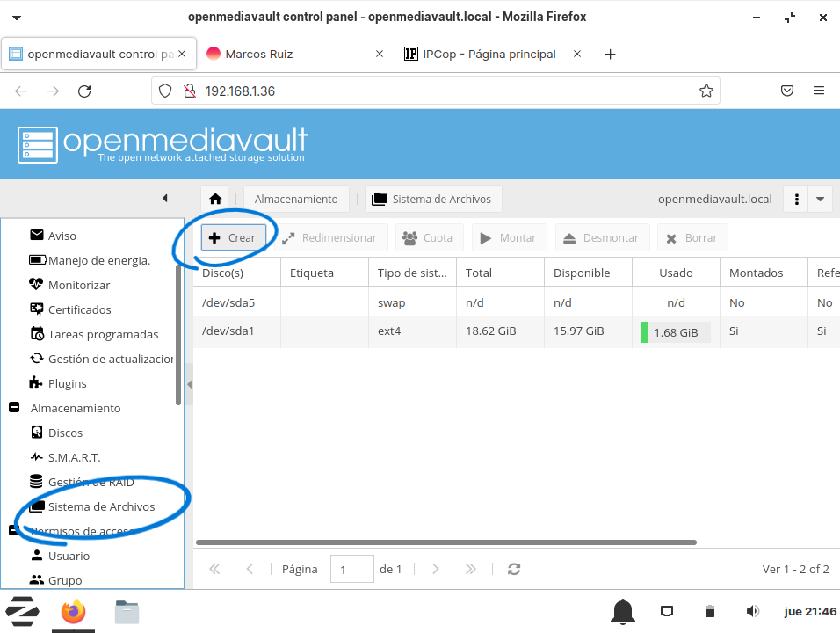840x633 pixels.
Task: Open Discos in the sidebar
Action: (x=65, y=433)
